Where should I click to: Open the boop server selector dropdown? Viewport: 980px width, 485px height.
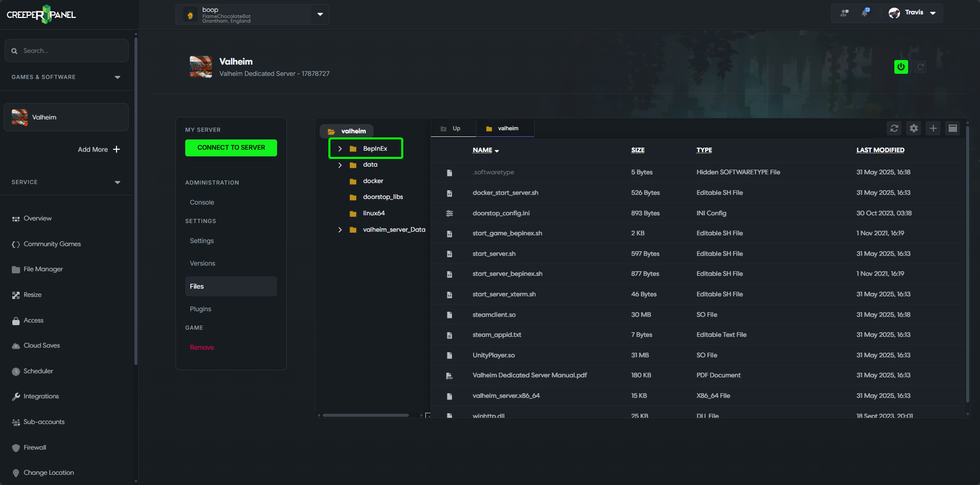tap(320, 14)
